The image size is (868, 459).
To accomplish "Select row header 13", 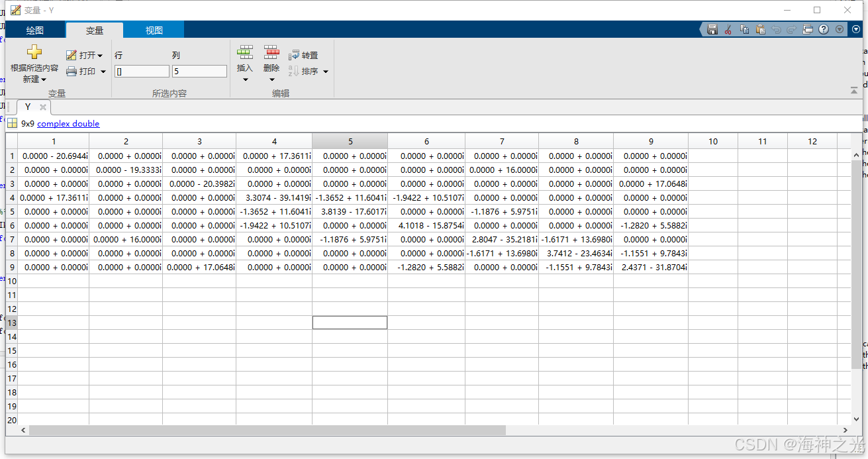I will click(11, 323).
